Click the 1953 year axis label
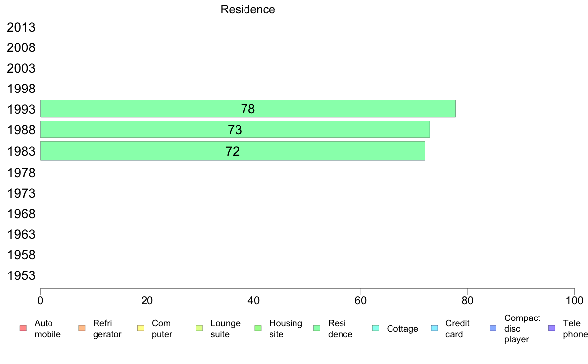This screenshot has width=588, height=364. click(21, 275)
